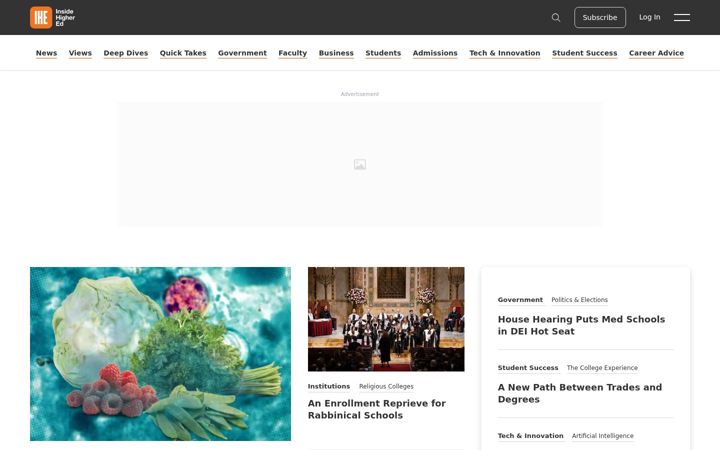Open the rabbinical ceremony photo

[x=386, y=319]
